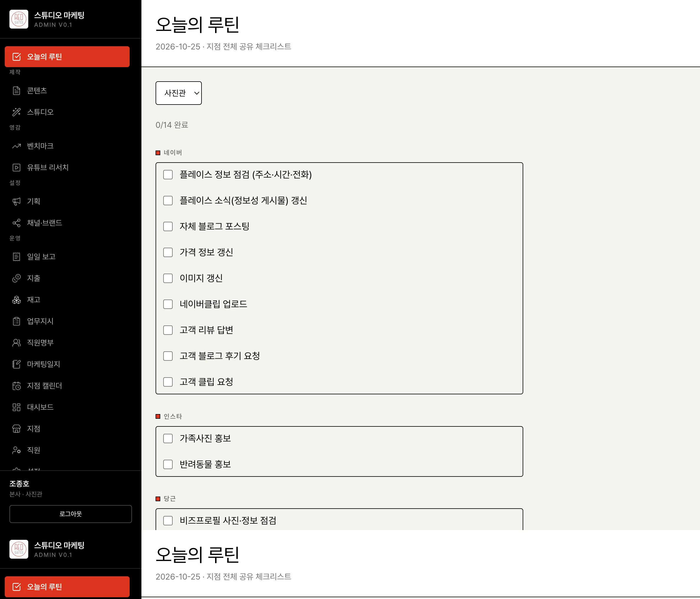Select the 지출 coins icon

[x=16, y=278]
